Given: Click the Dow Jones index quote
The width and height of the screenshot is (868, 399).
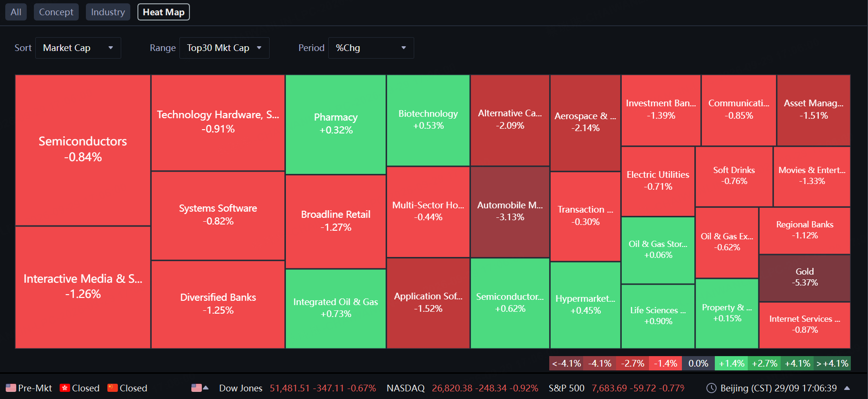Looking at the screenshot, I should tap(297, 388).
